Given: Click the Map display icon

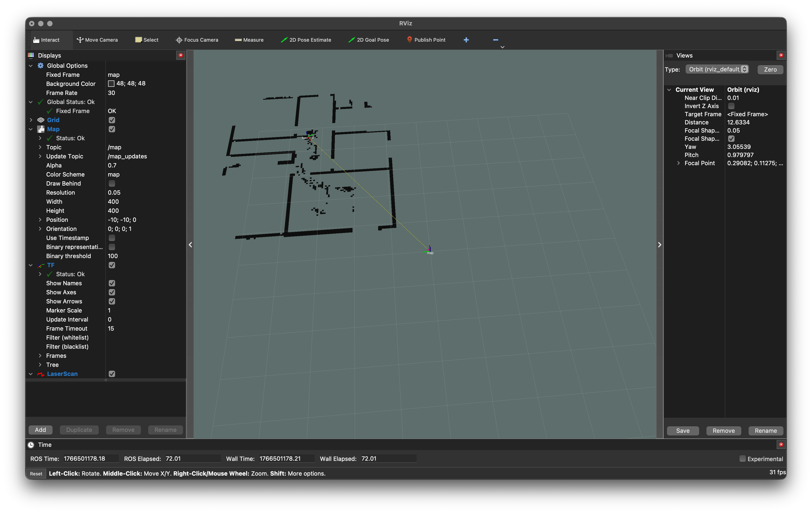Looking at the screenshot, I should (41, 129).
